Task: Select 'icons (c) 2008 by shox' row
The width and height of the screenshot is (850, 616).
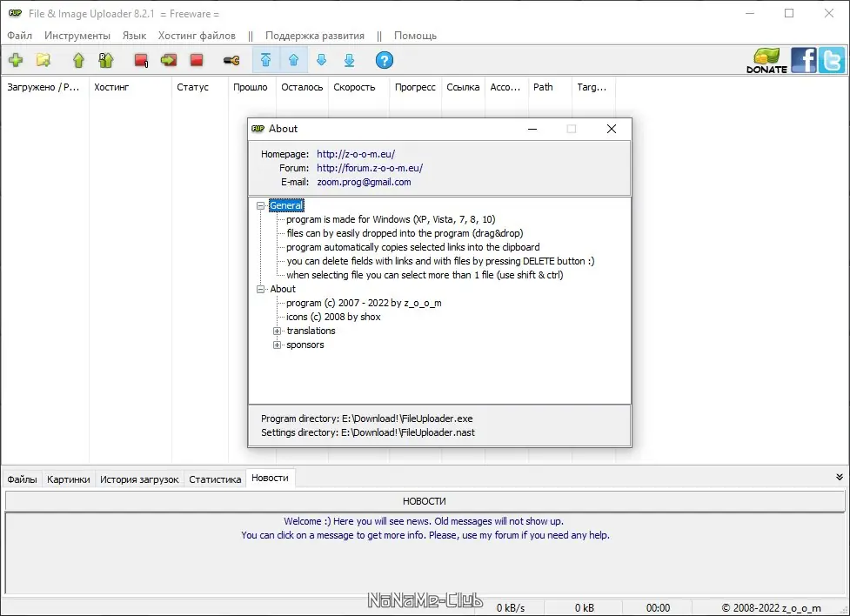Action: click(333, 318)
